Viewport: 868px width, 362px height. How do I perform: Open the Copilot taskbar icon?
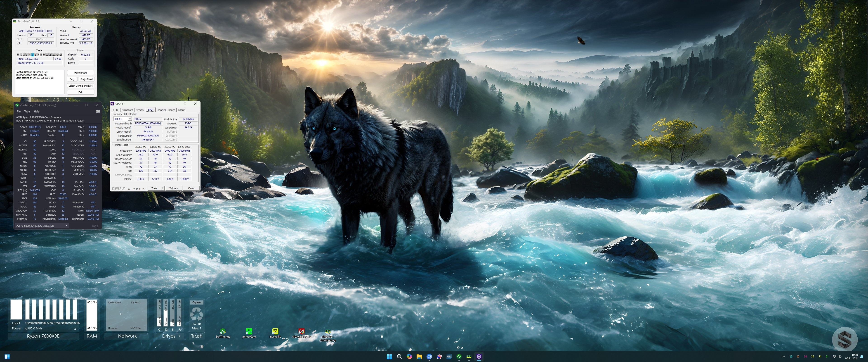click(409, 357)
